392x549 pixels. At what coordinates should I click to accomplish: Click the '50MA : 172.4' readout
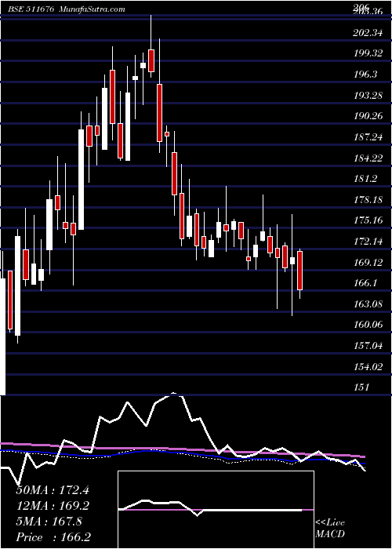(x=53, y=490)
